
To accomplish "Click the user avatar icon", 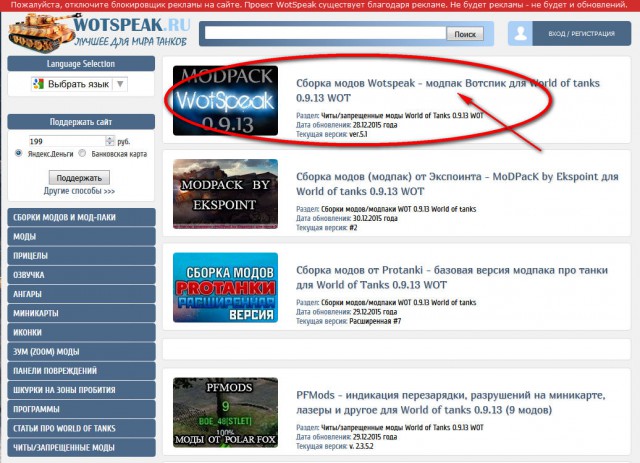I will pyautogui.click(x=520, y=33).
